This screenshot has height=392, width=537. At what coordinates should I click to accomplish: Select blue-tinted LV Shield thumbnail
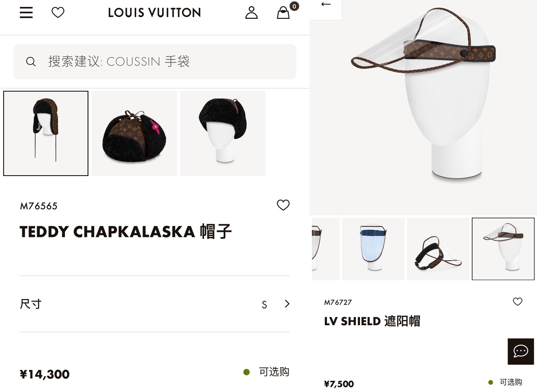(x=373, y=249)
